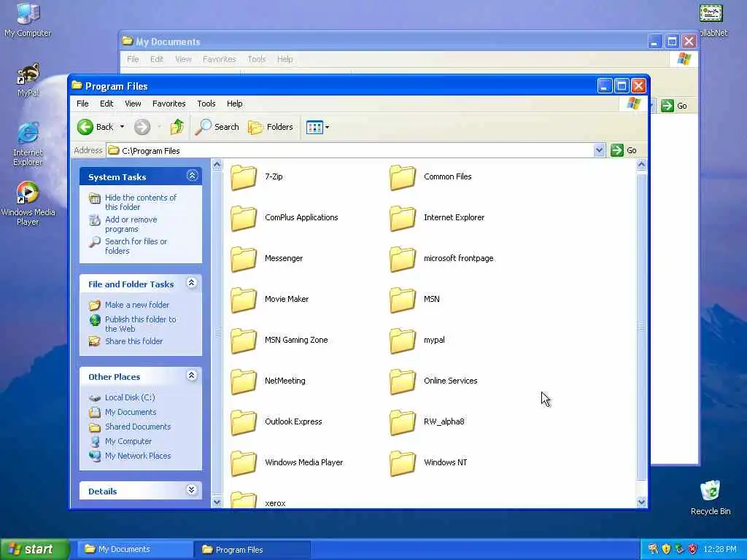747x560 pixels.
Task: Select the ComPlus Applications folder icon
Action: (244, 218)
